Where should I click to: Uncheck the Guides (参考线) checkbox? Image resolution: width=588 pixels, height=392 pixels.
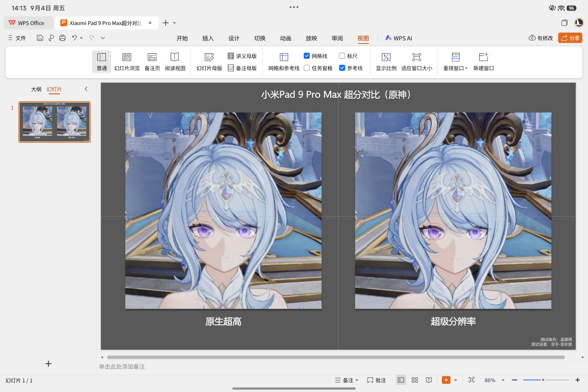click(342, 68)
